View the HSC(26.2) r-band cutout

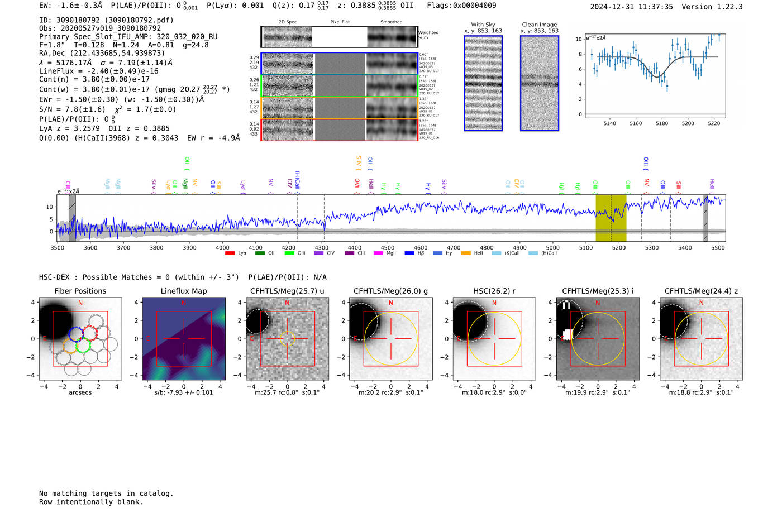pos(494,339)
